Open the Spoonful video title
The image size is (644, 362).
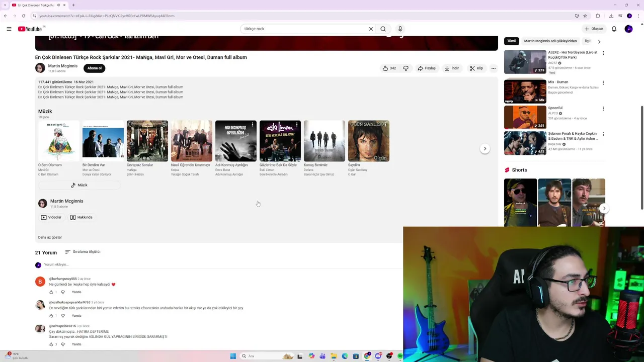555,108
